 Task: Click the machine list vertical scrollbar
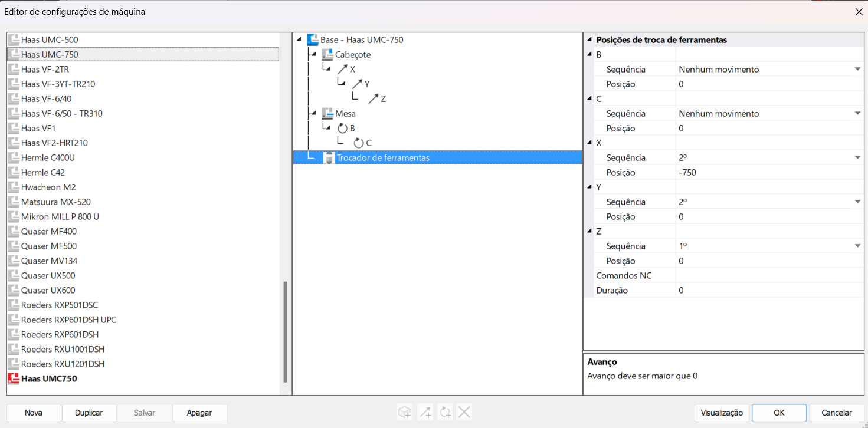(x=286, y=331)
